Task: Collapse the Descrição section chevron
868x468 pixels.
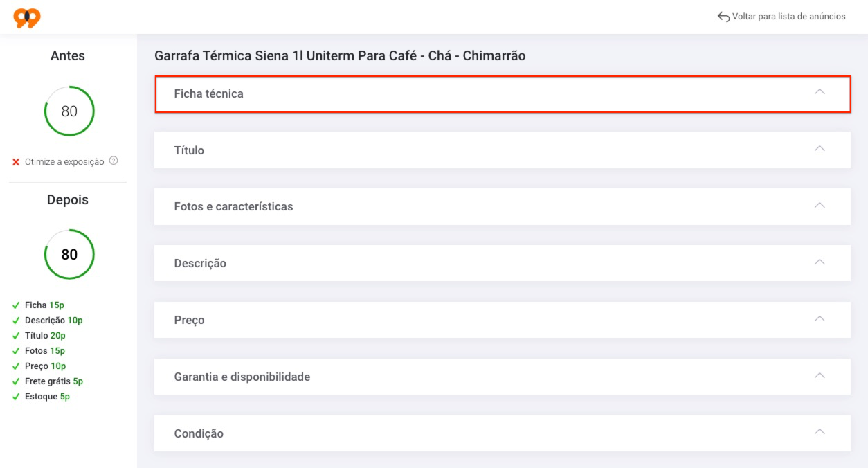Action: (x=820, y=262)
